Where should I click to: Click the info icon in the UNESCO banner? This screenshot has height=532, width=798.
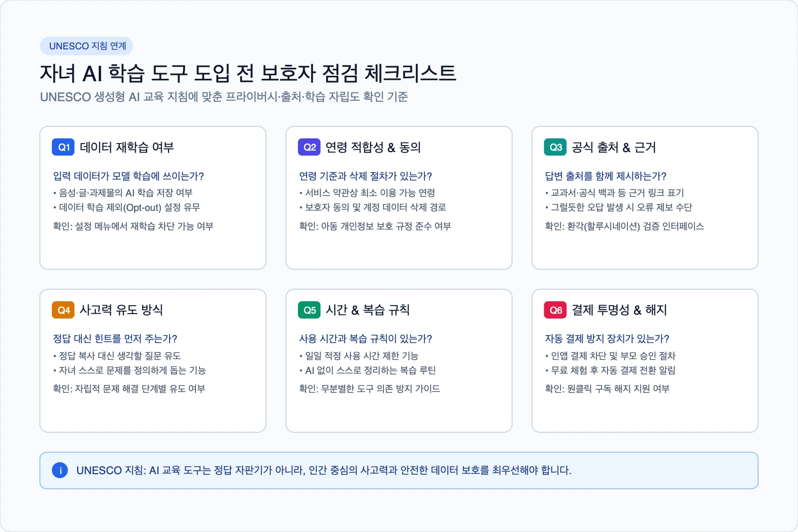(x=60, y=470)
